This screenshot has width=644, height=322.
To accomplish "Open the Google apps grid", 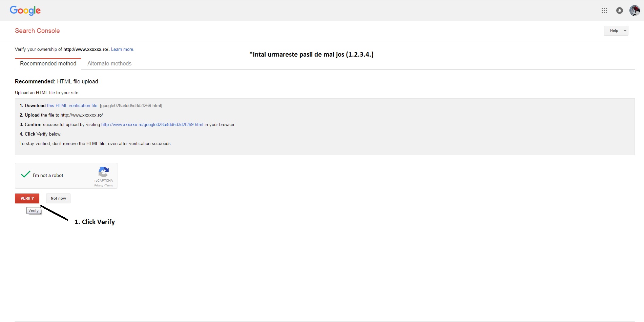I will pyautogui.click(x=604, y=11).
